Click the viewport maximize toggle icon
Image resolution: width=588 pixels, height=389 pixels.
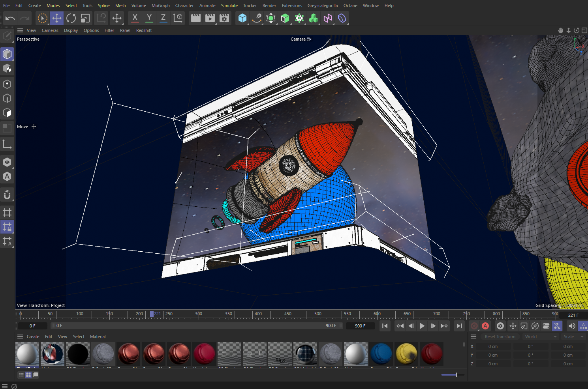pos(584,30)
